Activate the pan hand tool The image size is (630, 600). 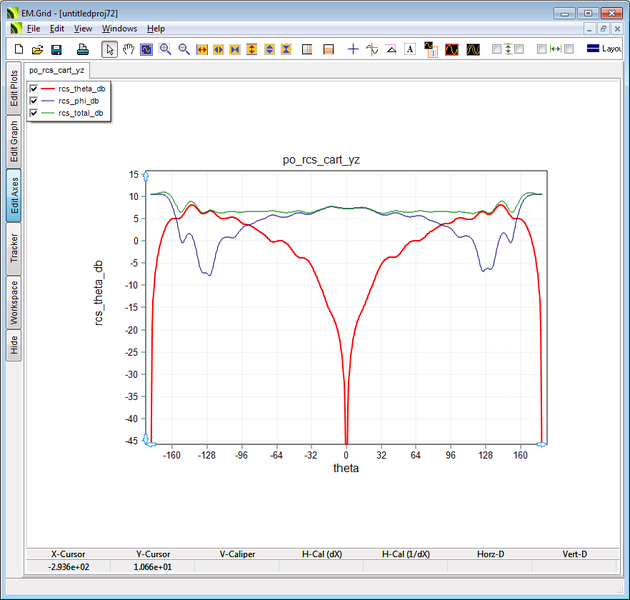point(128,49)
